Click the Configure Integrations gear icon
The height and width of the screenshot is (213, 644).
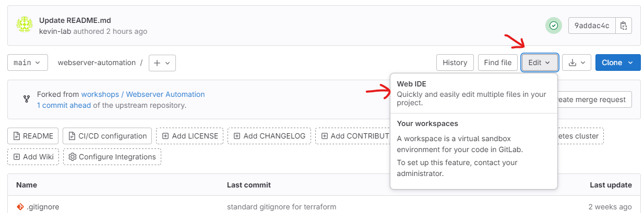pos(73,157)
